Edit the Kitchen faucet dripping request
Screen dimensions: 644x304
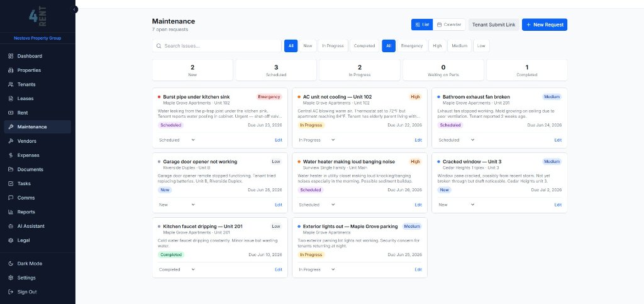pyautogui.click(x=279, y=269)
